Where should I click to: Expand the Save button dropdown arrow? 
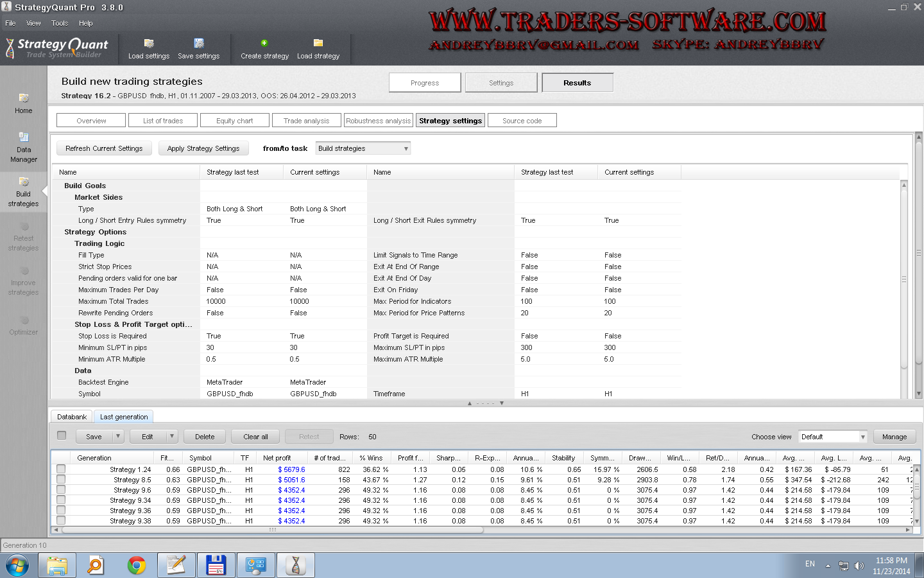118,437
